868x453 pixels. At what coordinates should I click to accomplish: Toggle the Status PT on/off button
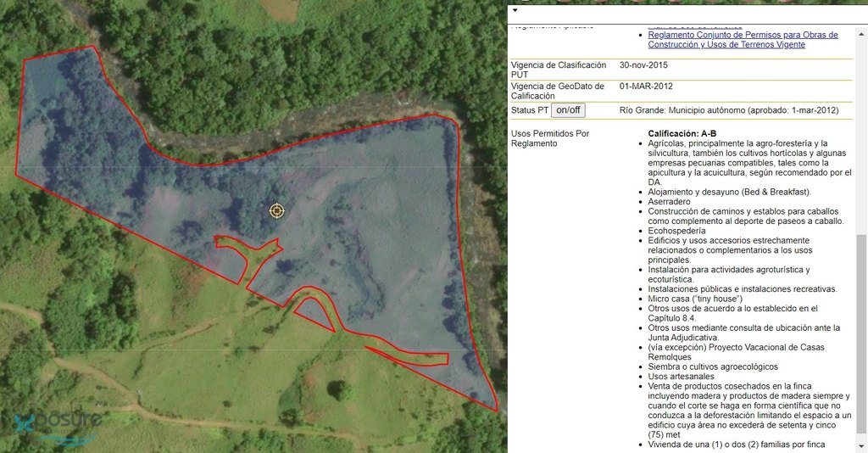pos(568,110)
